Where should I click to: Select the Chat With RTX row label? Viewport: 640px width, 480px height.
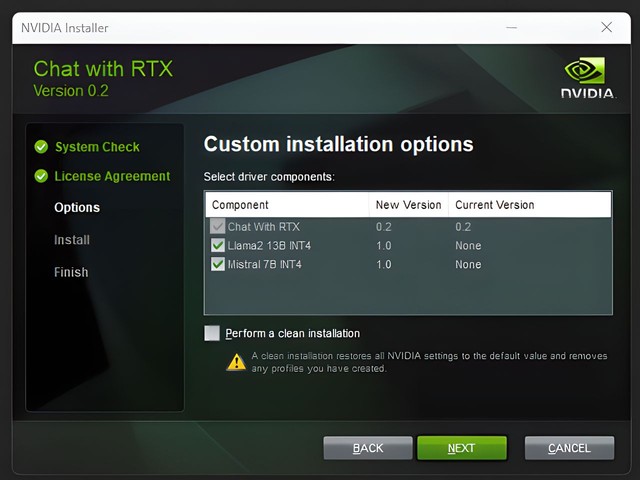click(x=264, y=227)
